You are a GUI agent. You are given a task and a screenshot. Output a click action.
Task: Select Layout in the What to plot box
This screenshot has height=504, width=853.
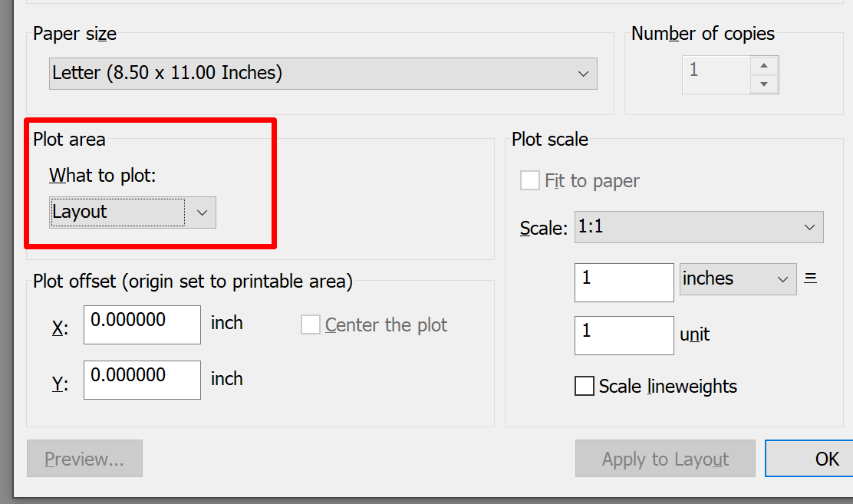[115, 212]
